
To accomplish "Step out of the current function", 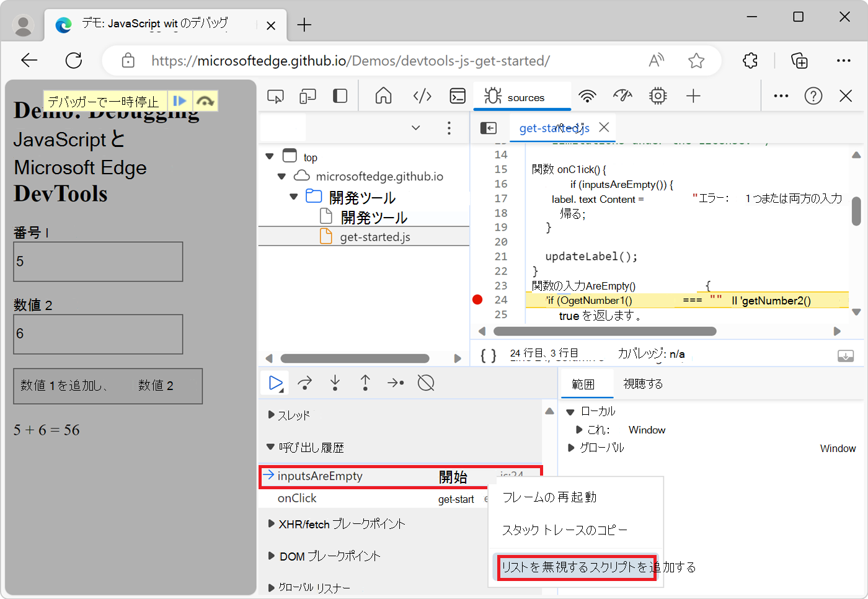I will 365,383.
